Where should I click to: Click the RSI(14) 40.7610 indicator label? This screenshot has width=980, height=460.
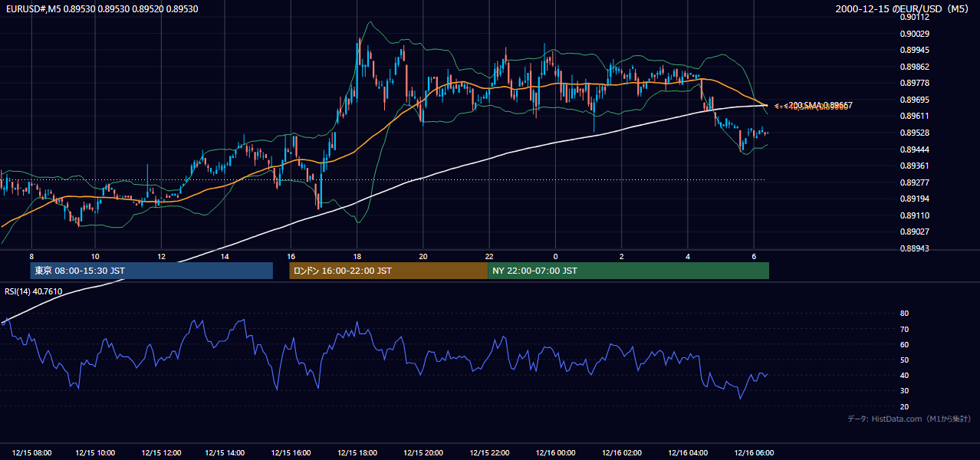(34, 291)
